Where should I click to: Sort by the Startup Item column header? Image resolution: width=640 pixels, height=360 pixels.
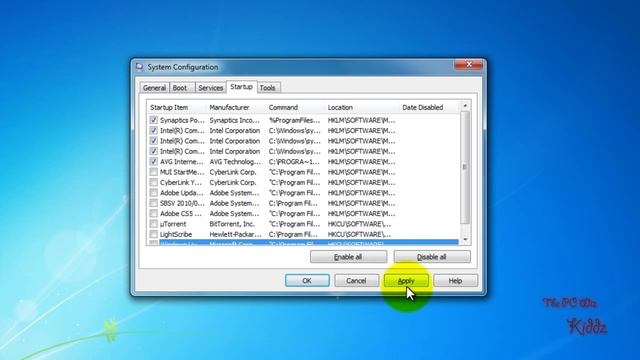[176, 107]
